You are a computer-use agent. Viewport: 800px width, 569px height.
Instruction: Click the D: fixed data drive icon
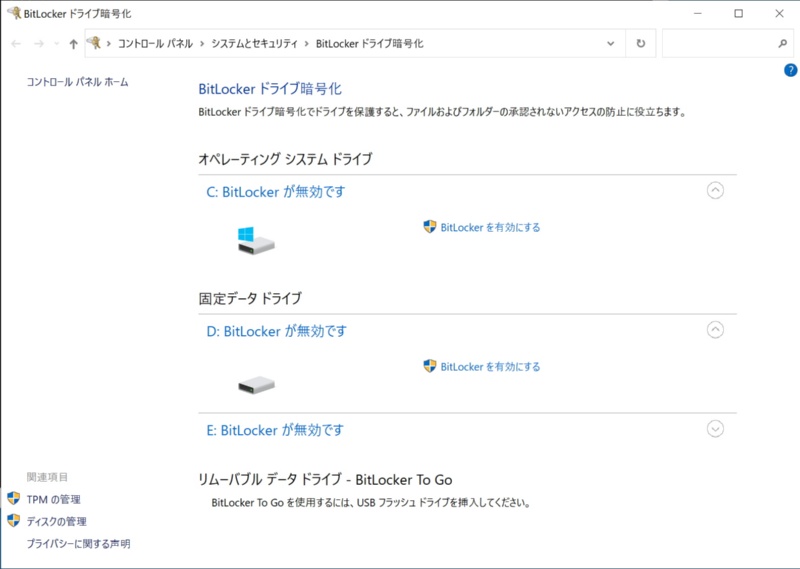pos(256,385)
